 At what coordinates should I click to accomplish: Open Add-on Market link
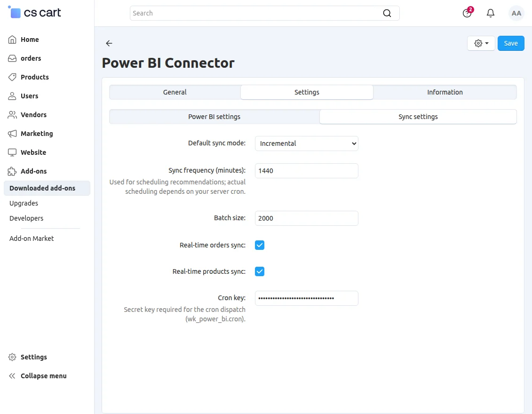tap(32, 239)
